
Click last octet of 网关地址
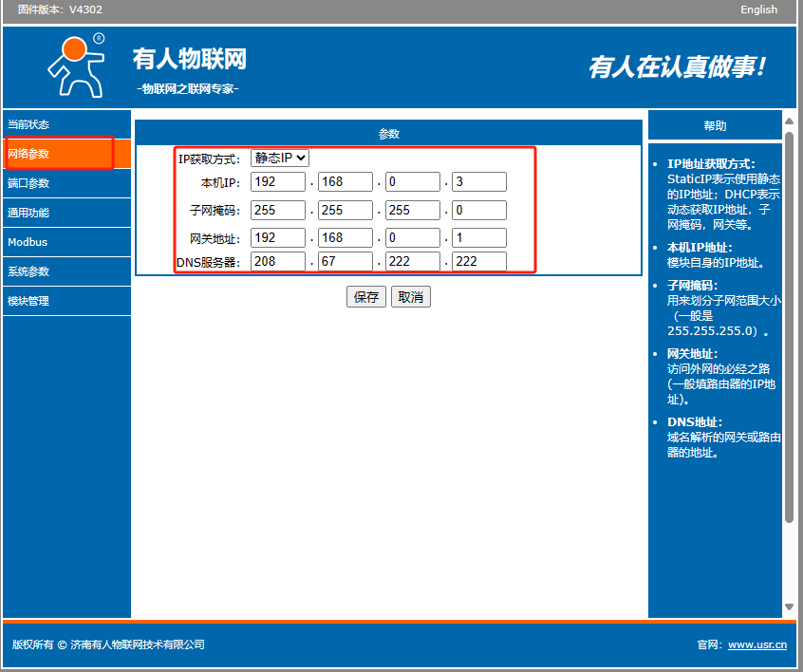point(478,238)
